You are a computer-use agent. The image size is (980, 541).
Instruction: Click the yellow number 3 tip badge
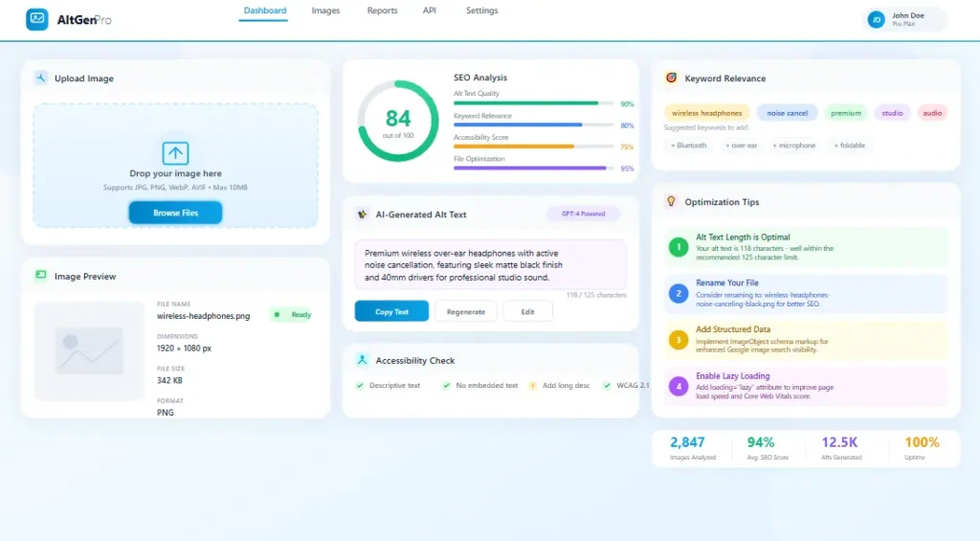pyautogui.click(x=679, y=340)
